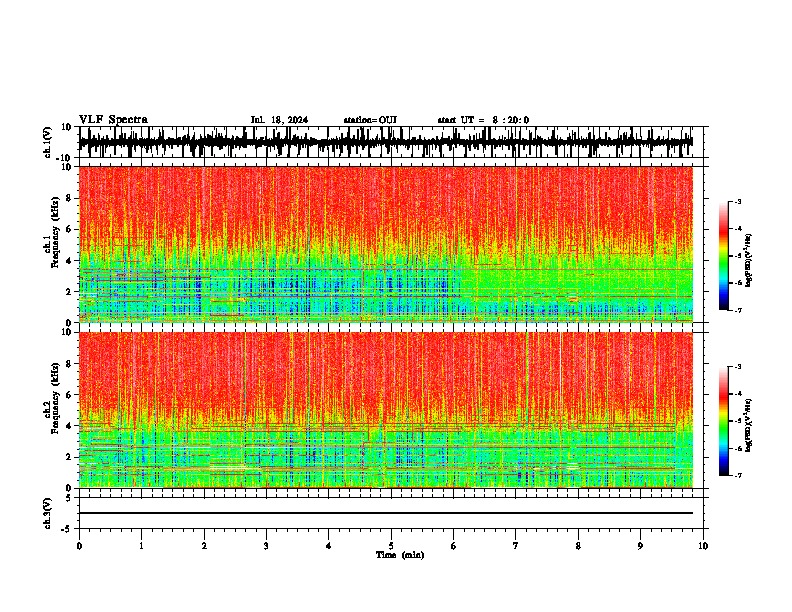The height and width of the screenshot is (612, 792).
Task: Click the ch.2 color bar log(PSD) label
Action: (749, 425)
